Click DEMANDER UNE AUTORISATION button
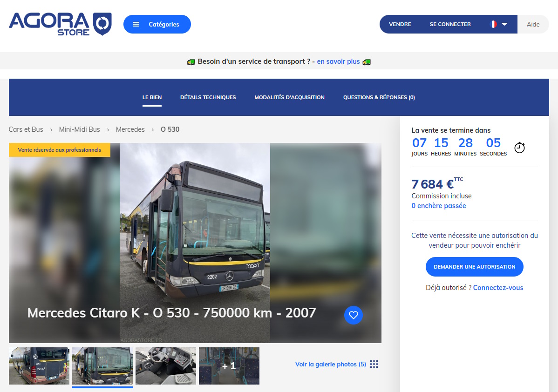Image resolution: width=558 pixels, height=392 pixels. 474,267
